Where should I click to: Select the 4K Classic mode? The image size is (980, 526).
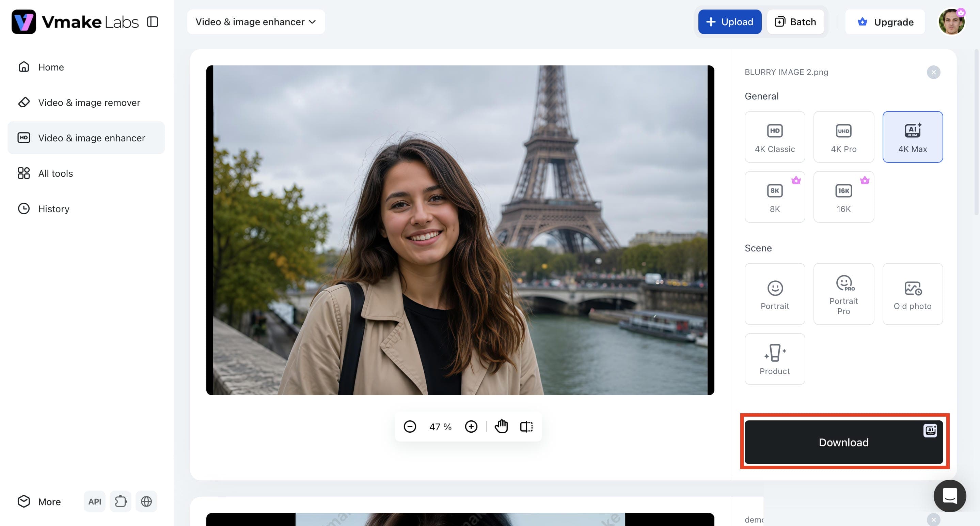[x=775, y=137]
